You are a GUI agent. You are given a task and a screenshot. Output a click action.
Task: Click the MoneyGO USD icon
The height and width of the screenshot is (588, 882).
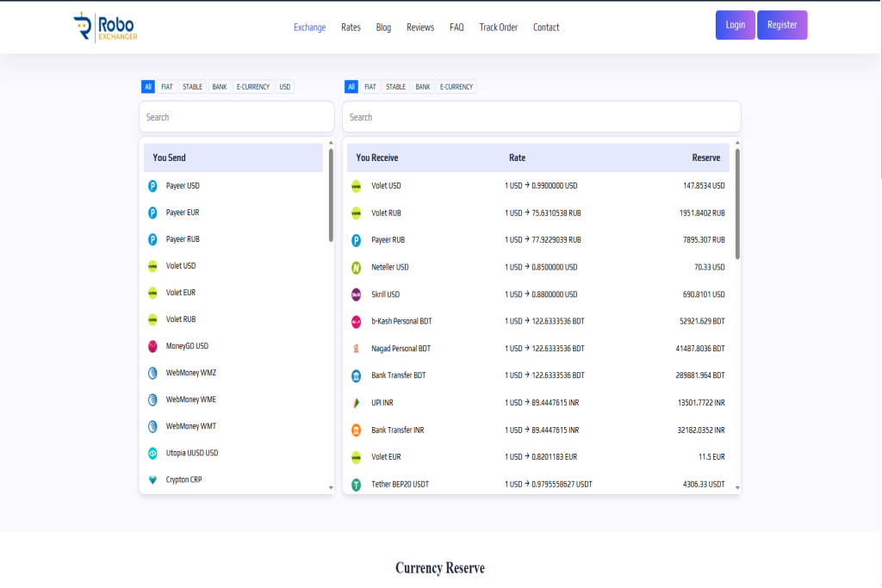[152, 346]
